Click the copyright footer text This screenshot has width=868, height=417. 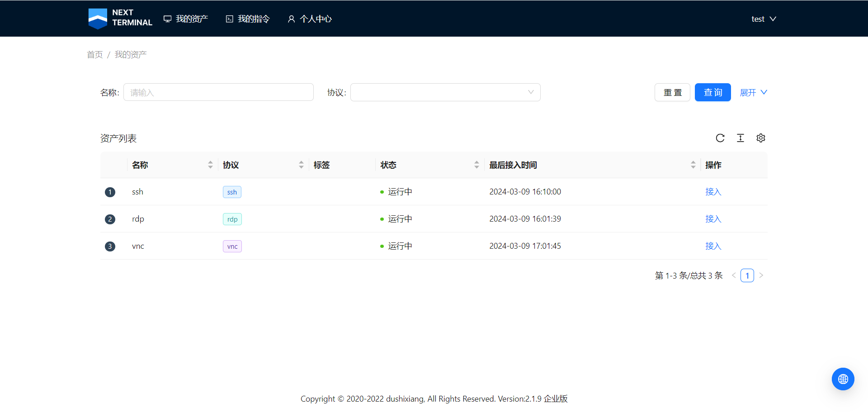point(434,399)
